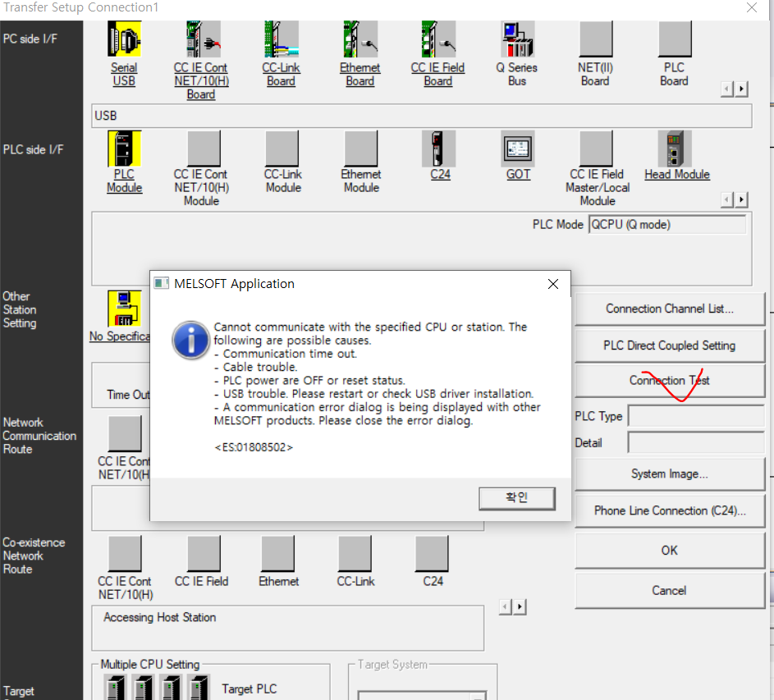Confirm with the OK button
This screenshot has width=774, height=700.
click(670, 551)
